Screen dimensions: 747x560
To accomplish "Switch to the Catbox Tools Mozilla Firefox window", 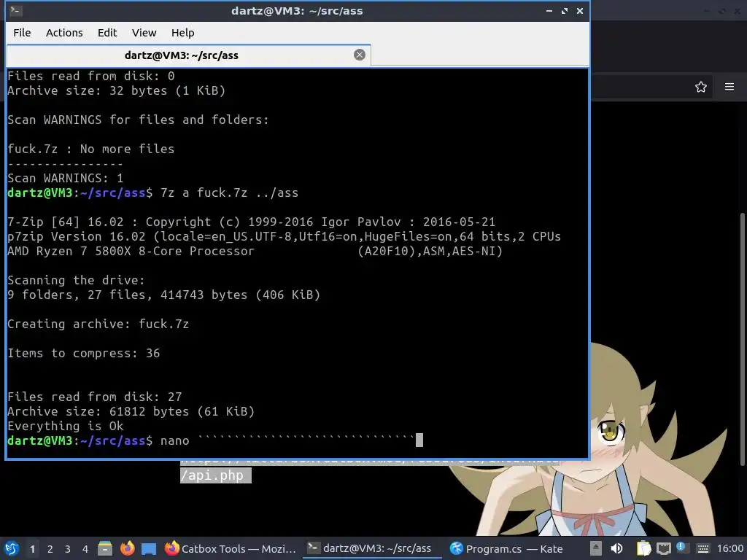I will 231,548.
